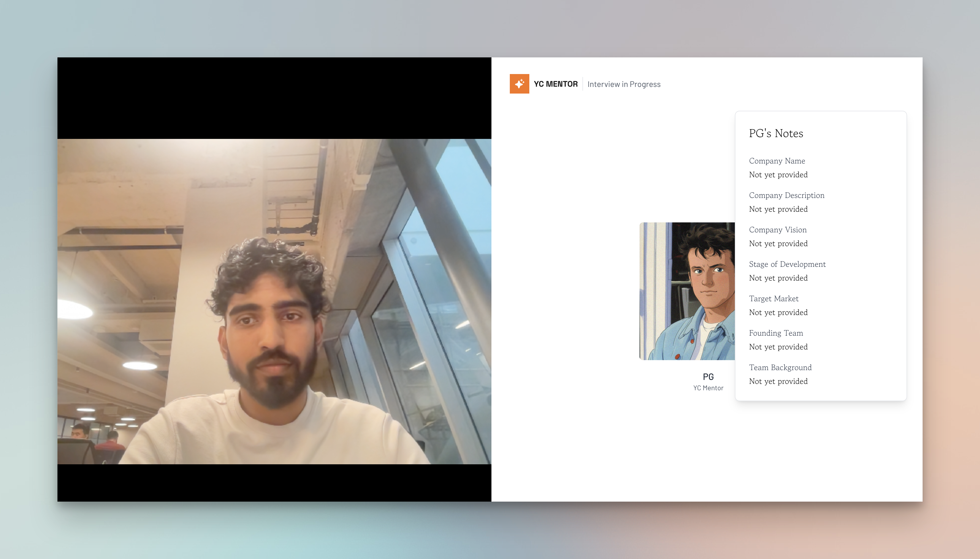Click the PG's Notes panel heading
This screenshot has height=559, width=980.
[776, 133]
